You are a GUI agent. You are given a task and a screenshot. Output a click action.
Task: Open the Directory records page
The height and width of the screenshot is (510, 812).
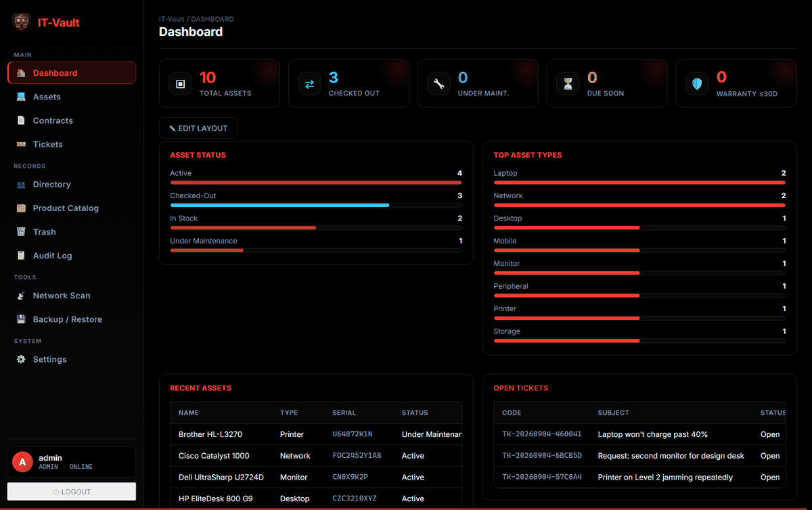click(72, 184)
